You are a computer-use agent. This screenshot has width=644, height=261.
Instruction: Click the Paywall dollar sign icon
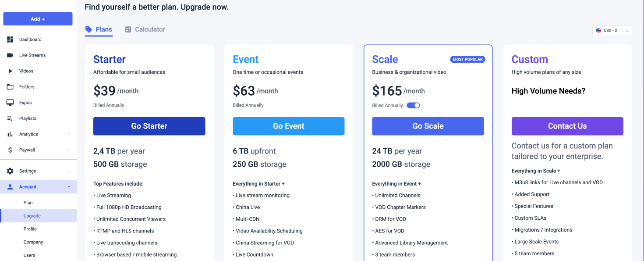(x=10, y=150)
